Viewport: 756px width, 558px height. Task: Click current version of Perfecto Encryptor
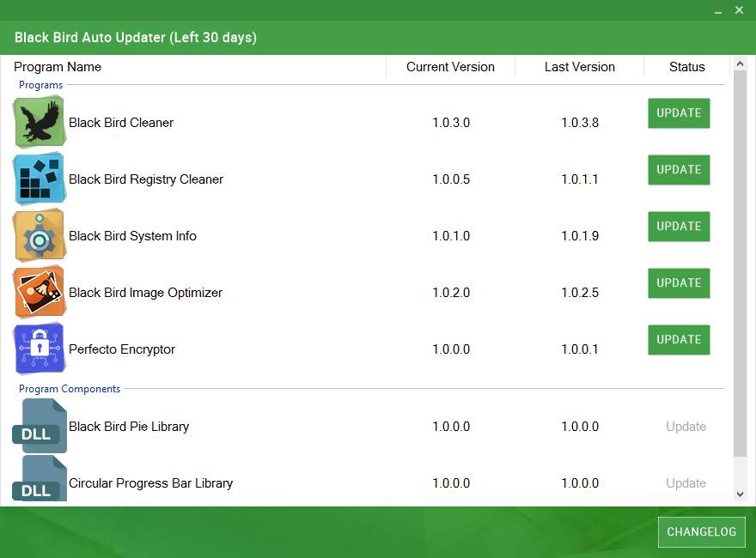coord(451,349)
